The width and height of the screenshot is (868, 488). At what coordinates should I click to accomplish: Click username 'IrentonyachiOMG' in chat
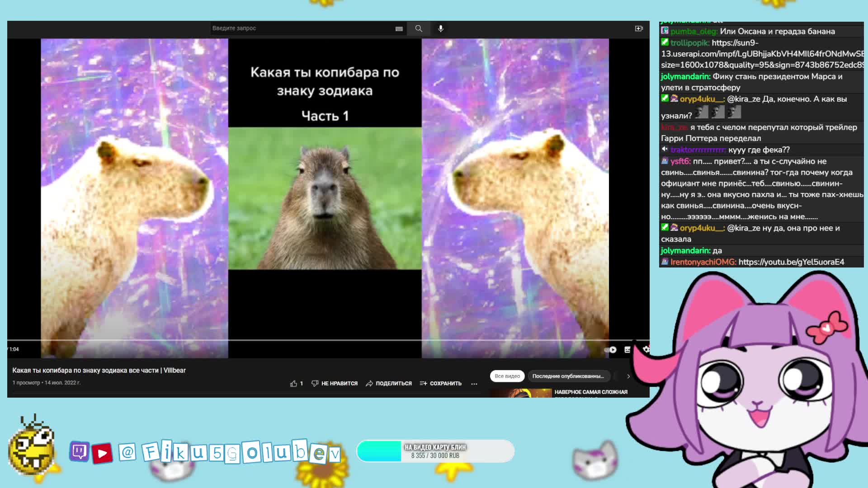pos(703,262)
